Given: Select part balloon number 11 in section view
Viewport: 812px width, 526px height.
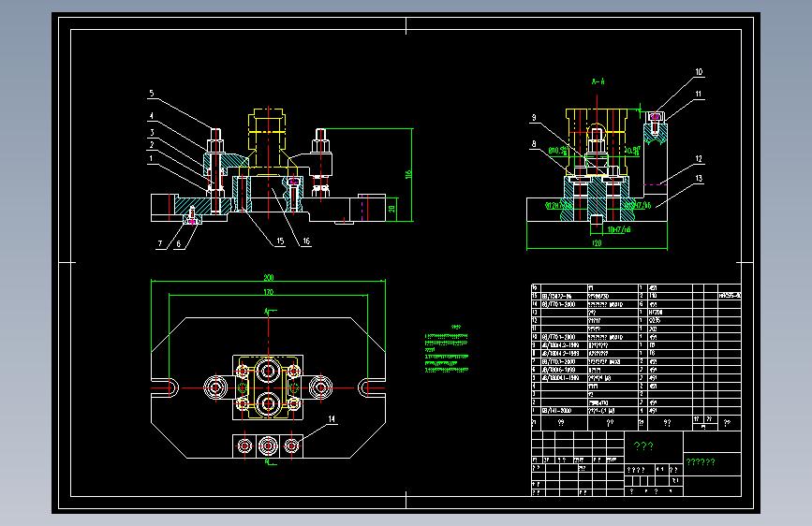Looking at the screenshot, I should [698, 94].
